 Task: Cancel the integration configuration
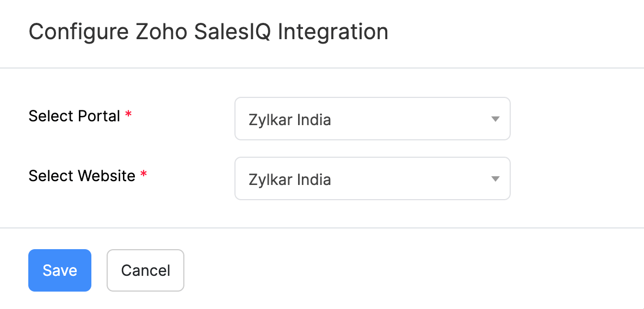pyautogui.click(x=145, y=270)
